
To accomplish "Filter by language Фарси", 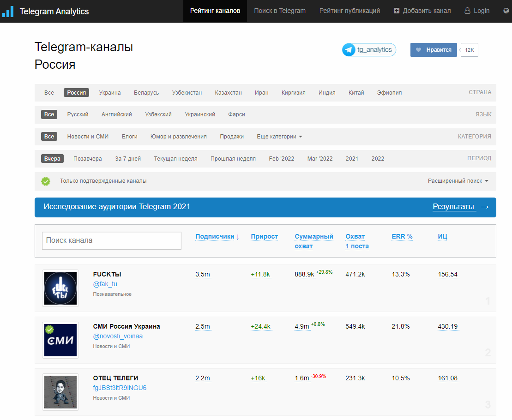I will [x=236, y=114].
